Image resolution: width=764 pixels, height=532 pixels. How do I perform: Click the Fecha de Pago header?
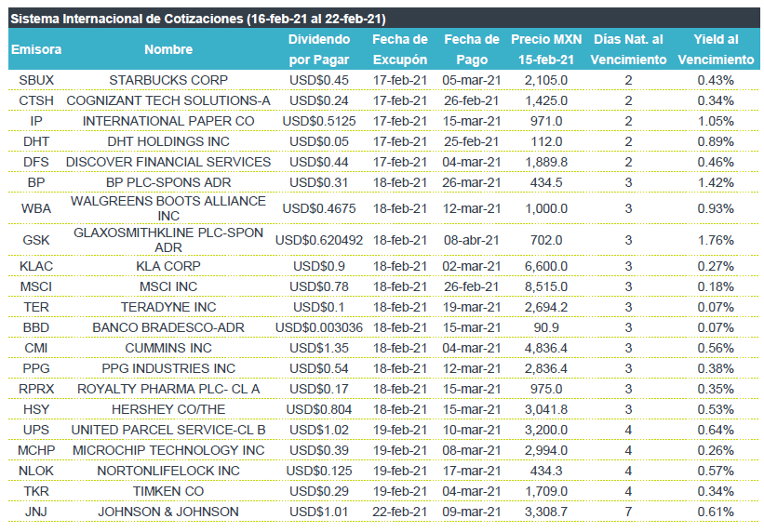472,49
